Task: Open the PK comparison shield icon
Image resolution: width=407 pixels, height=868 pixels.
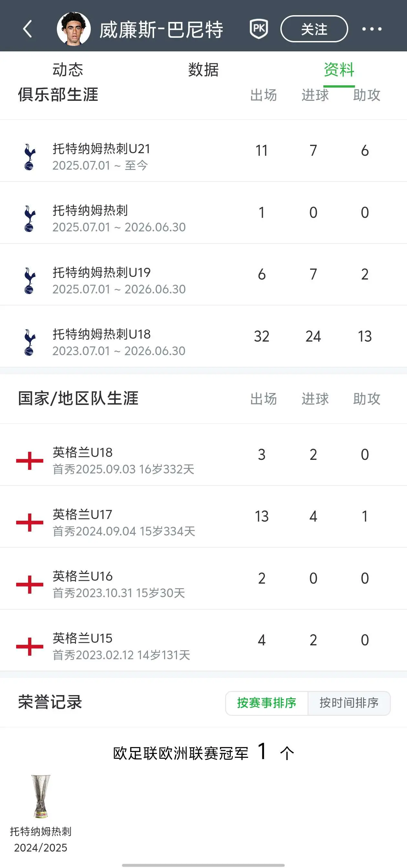Action: pyautogui.click(x=259, y=29)
